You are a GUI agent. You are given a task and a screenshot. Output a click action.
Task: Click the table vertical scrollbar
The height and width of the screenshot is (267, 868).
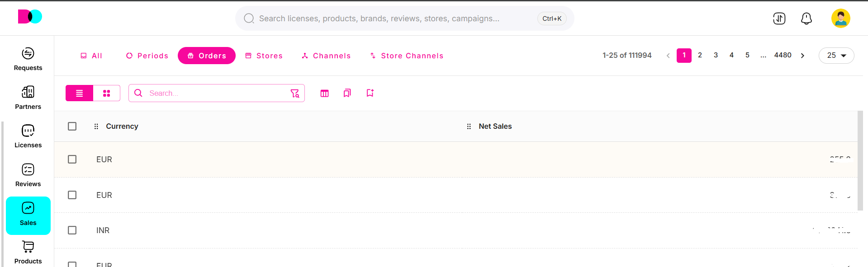point(860,160)
